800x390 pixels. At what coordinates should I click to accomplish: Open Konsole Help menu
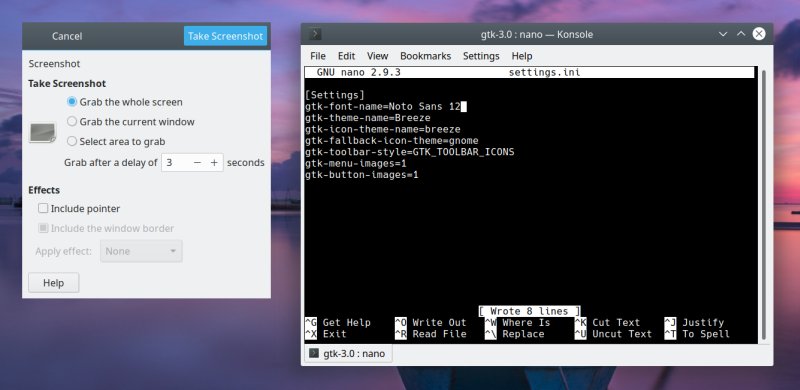(x=522, y=56)
